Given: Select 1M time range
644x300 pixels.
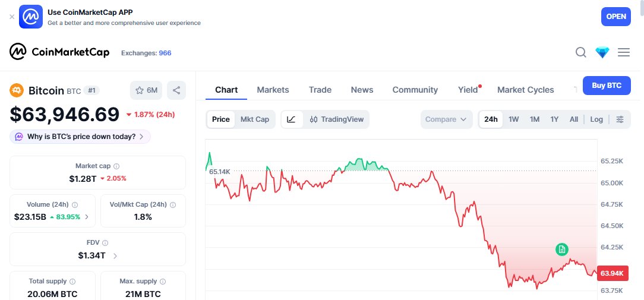Looking at the screenshot, I should coord(534,119).
